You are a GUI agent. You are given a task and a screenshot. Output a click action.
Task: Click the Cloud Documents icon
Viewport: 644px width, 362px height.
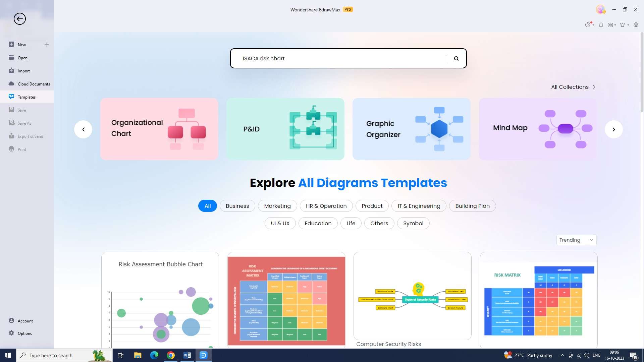11,83
